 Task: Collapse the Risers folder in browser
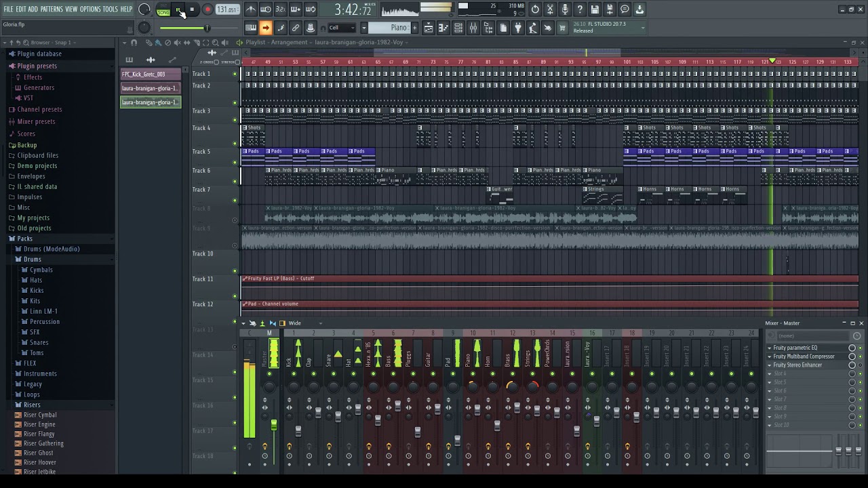[31, 405]
